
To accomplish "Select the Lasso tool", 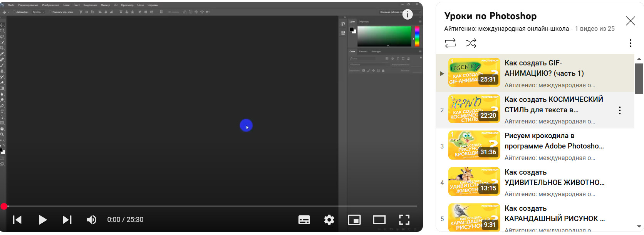I will [x=2, y=36].
